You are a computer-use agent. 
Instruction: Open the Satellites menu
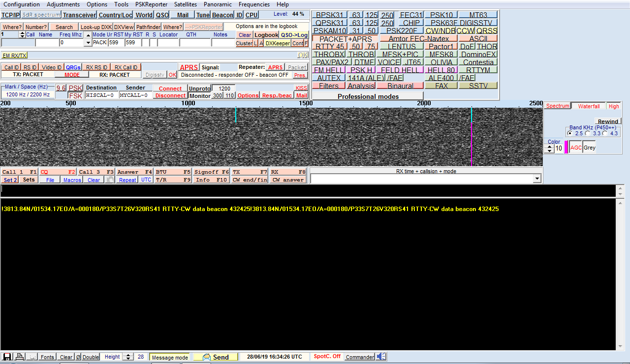coord(186,4)
